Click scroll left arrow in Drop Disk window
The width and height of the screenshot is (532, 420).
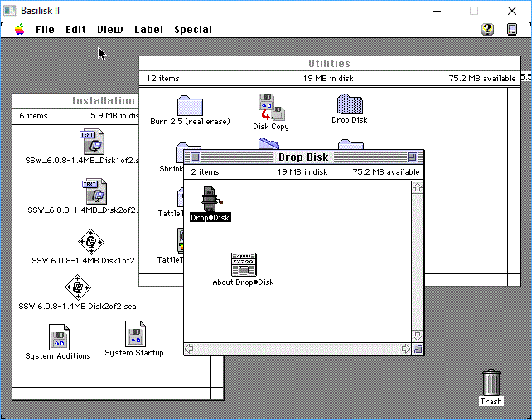click(x=190, y=349)
